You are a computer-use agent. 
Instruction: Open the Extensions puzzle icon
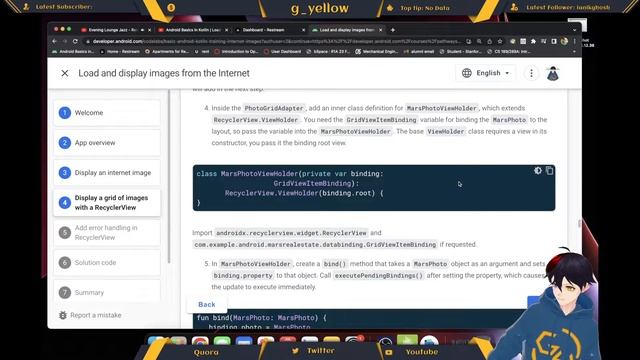point(533,41)
